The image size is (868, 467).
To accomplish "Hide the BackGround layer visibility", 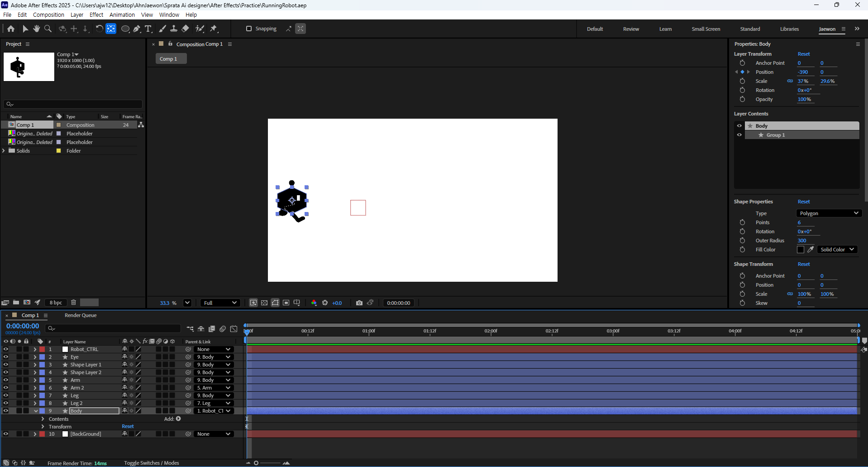I will tap(5, 434).
